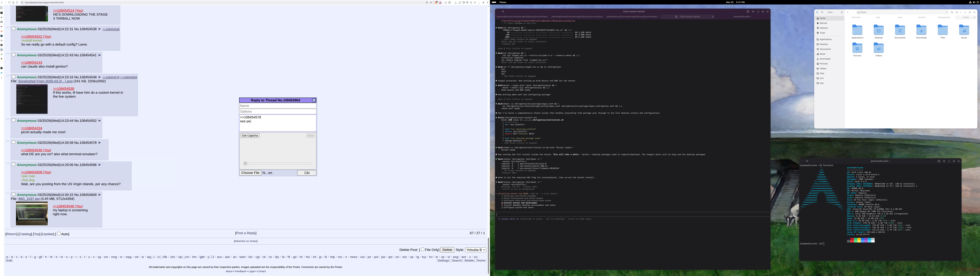Expand view options chevron in Files
Screen dimensions: 980x276
(961, 12)
